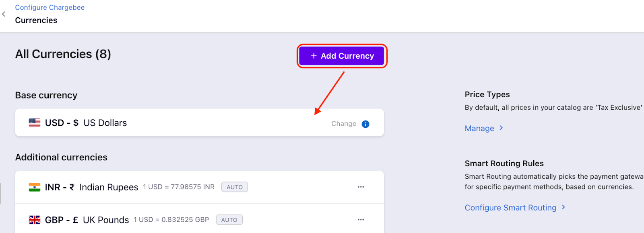
Task: Click the AUTO badge on the GBP row
Action: [229, 220]
